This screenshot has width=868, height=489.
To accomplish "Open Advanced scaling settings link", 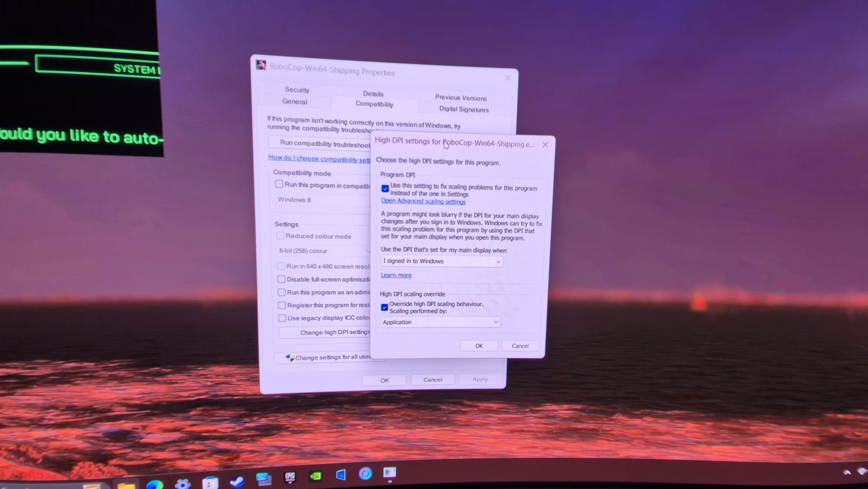I will pyautogui.click(x=423, y=201).
